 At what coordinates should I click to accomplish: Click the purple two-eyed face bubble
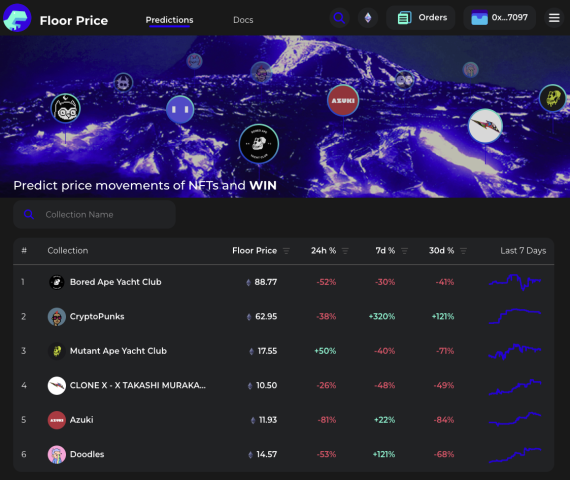180,109
